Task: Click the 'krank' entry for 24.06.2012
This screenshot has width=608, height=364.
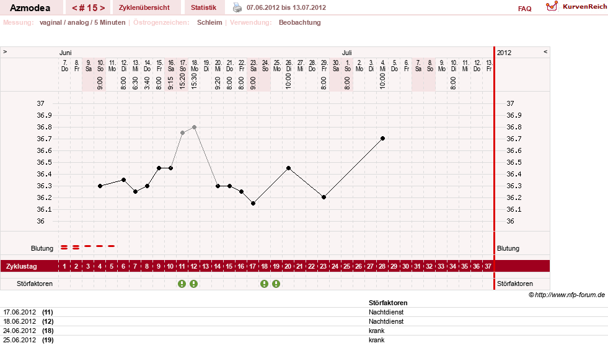Action: click(376, 331)
